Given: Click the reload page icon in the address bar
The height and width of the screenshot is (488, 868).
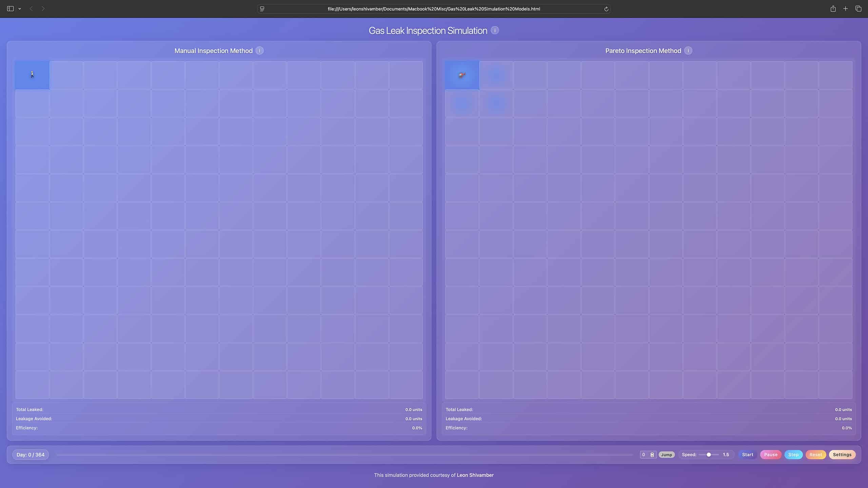Looking at the screenshot, I should pyautogui.click(x=606, y=9).
